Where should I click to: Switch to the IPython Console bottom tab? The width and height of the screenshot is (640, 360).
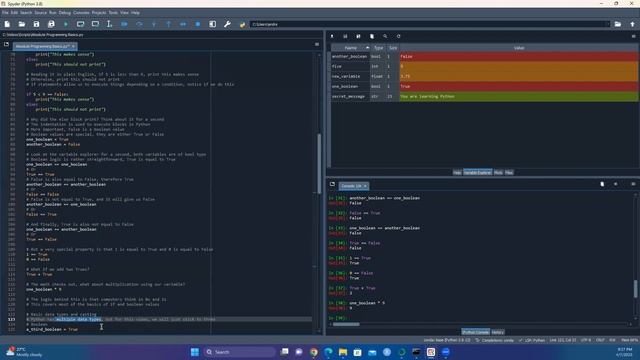(x=476, y=332)
